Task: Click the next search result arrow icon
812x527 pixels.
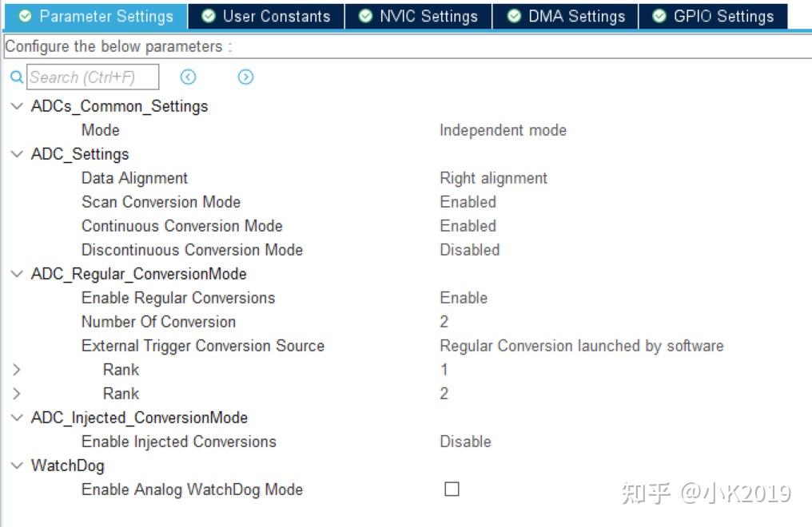Action: [x=245, y=77]
